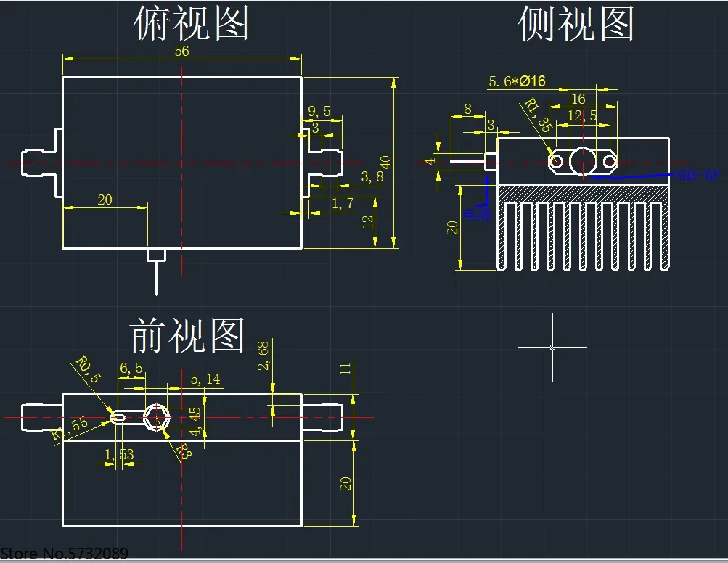Select the 1,53 dimension text
This screenshot has width=728, height=563.
pos(119,454)
